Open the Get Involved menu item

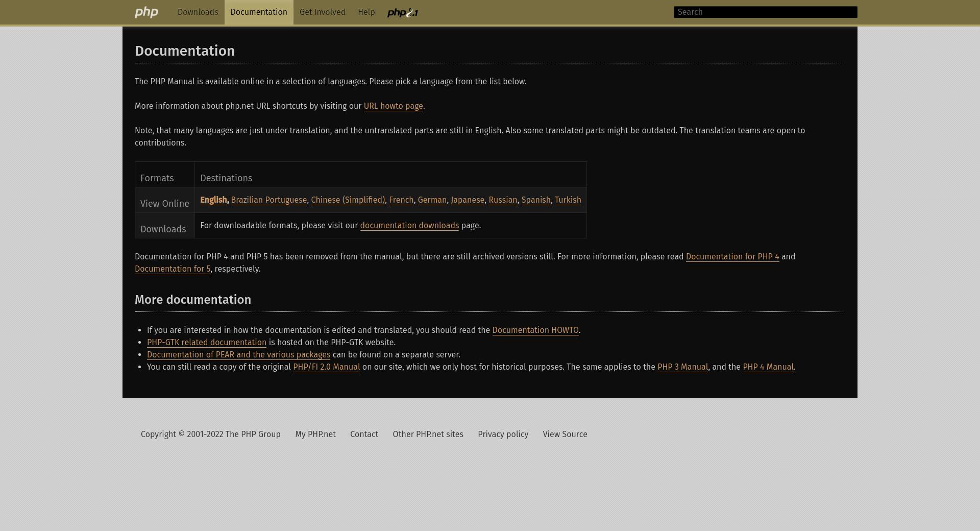point(323,12)
